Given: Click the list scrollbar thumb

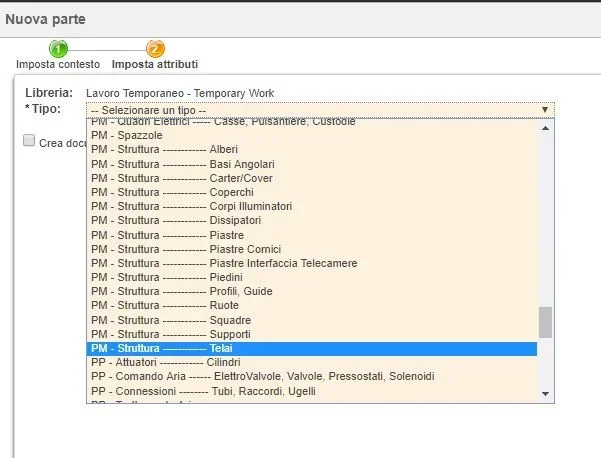Looking at the screenshot, I should [x=545, y=322].
